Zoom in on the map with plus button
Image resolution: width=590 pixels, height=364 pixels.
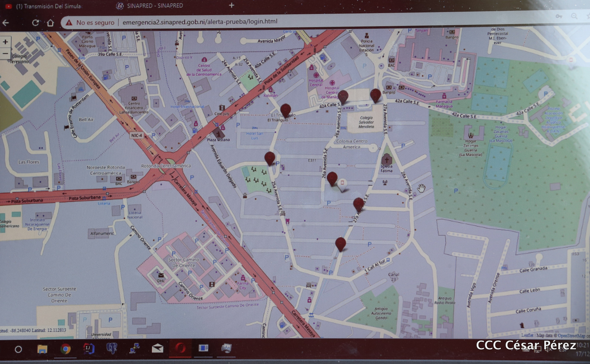5,42
